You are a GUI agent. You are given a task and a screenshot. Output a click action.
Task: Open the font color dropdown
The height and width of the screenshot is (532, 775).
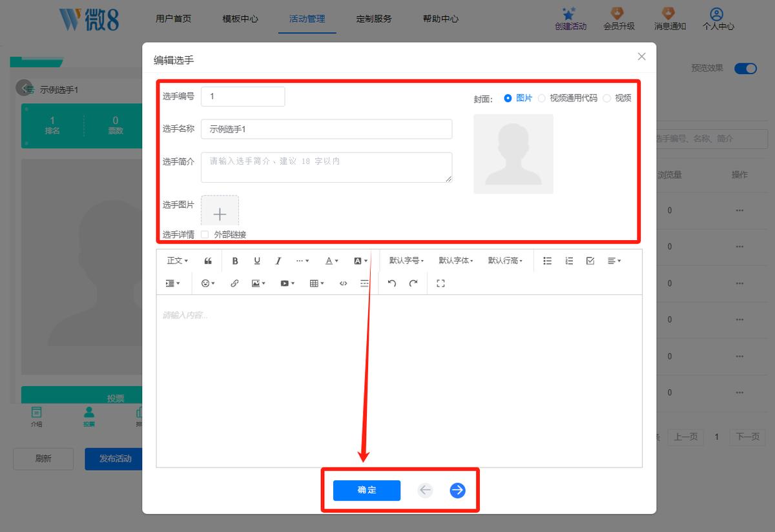pos(331,261)
